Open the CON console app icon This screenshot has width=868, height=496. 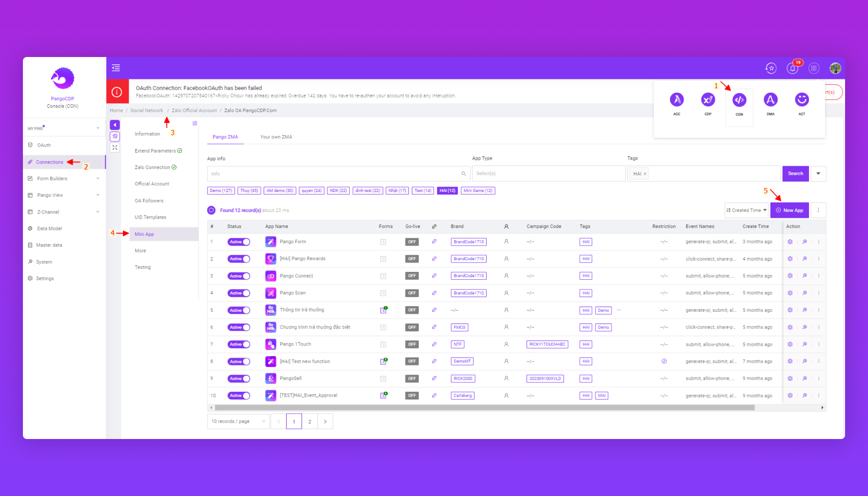(x=739, y=100)
